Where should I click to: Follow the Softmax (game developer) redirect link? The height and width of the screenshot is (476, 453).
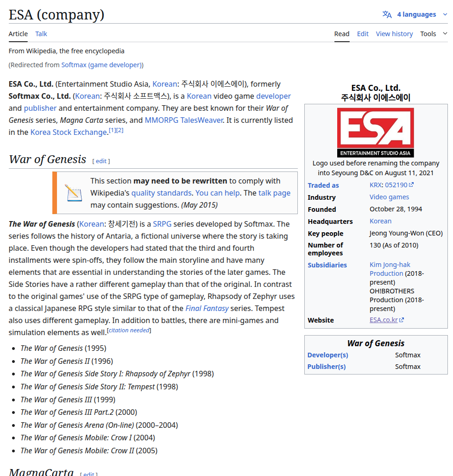(101, 65)
